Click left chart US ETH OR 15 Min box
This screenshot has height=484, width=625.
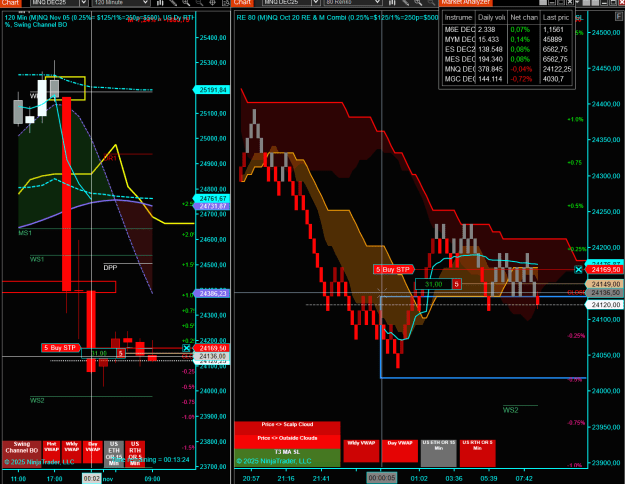114,454
